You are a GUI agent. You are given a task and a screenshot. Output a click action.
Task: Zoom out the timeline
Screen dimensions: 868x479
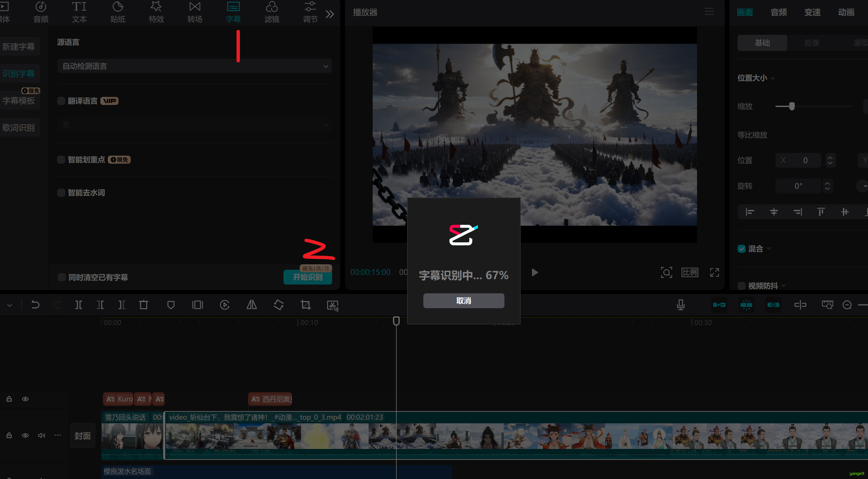847,305
